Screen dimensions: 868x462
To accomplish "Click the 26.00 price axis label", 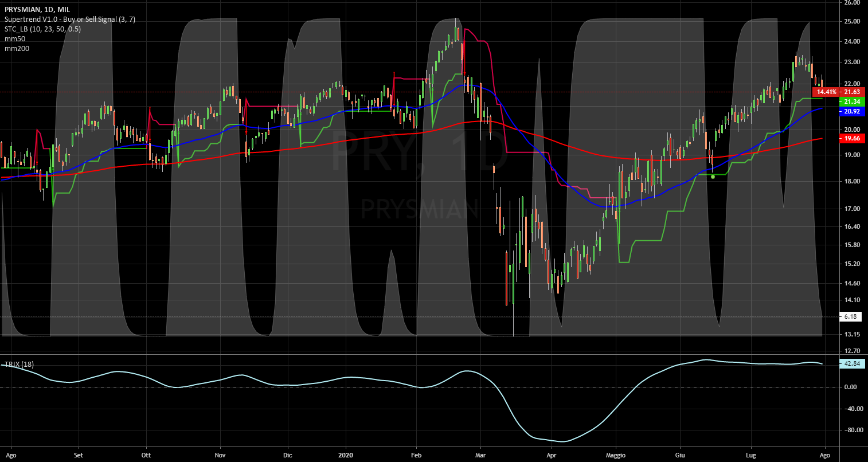I will coord(852,2).
